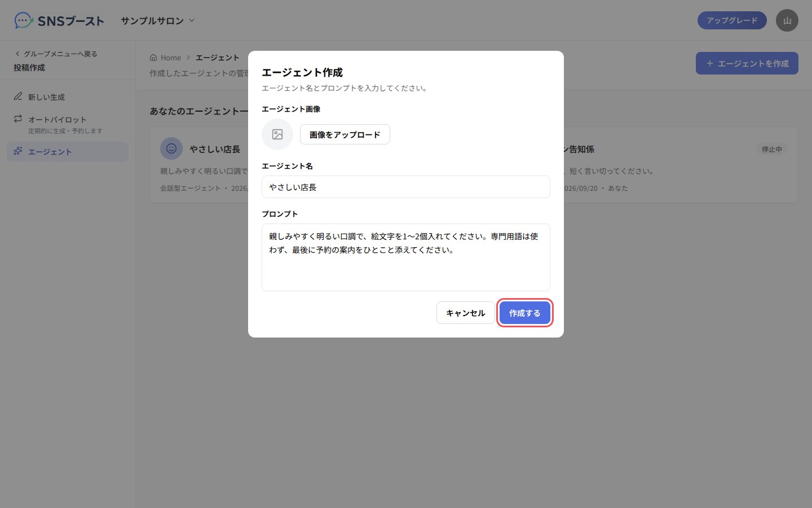Click the やさしい店長 smiley avatar icon

click(171, 148)
